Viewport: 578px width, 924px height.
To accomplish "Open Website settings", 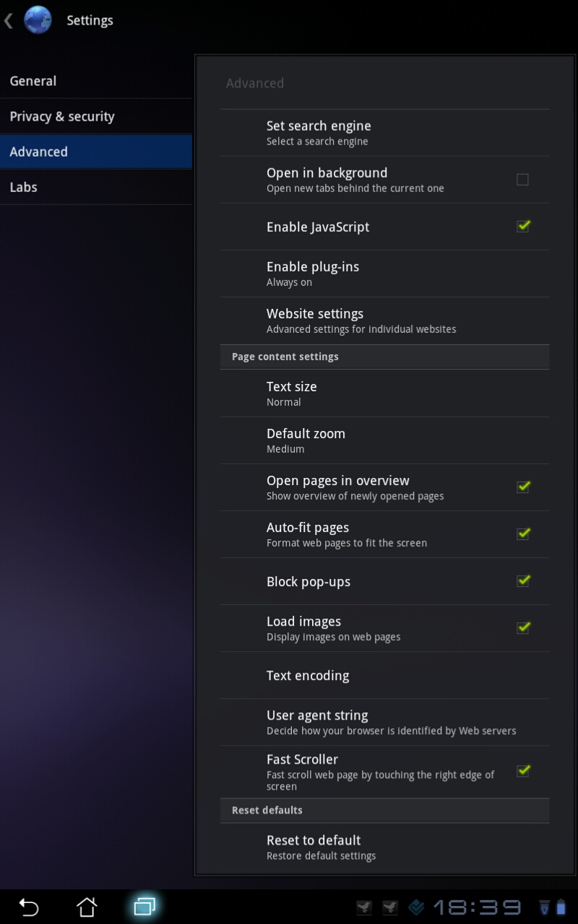I will pos(384,321).
